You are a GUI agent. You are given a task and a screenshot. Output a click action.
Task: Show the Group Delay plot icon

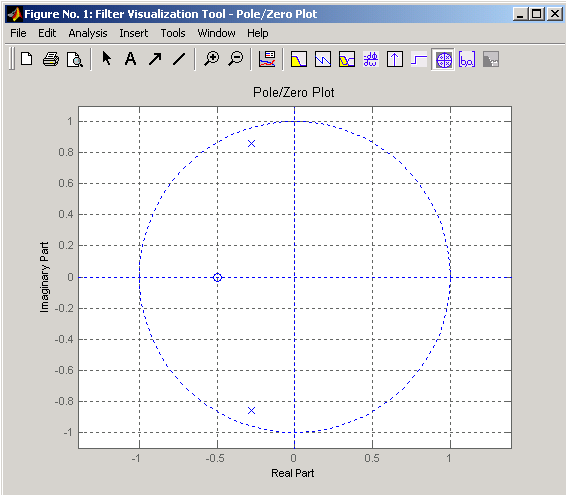pos(371,59)
